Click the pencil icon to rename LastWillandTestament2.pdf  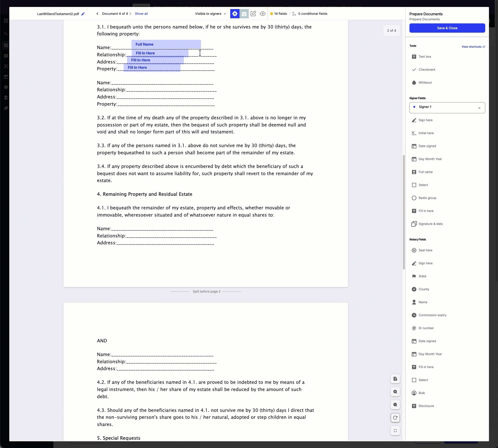click(83, 14)
